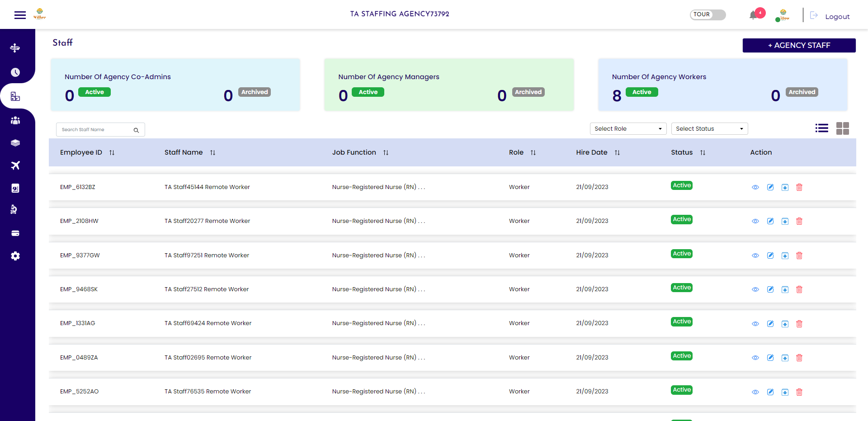The width and height of the screenshot is (868, 421).
Task: Switch to list view of staff
Action: point(822,128)
